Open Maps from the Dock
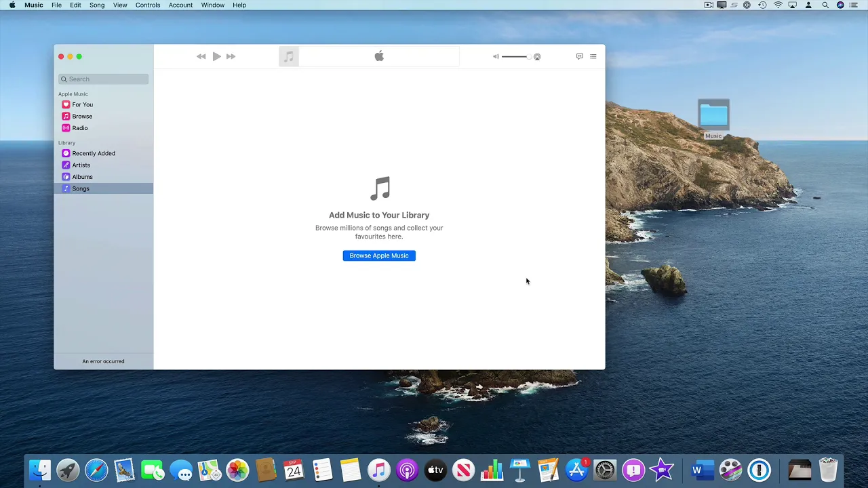This screenshot has width=868, height=488. pyautogui.click(x=209, y=470)
